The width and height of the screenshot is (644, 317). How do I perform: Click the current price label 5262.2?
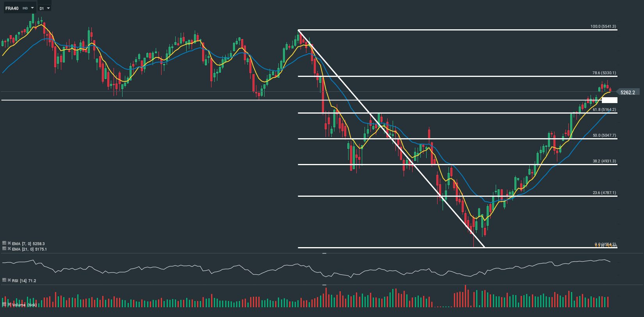click(x=628, y=93)
